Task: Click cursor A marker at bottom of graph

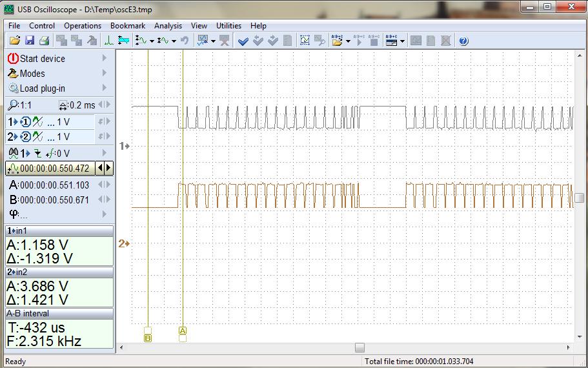Action: 183,331
